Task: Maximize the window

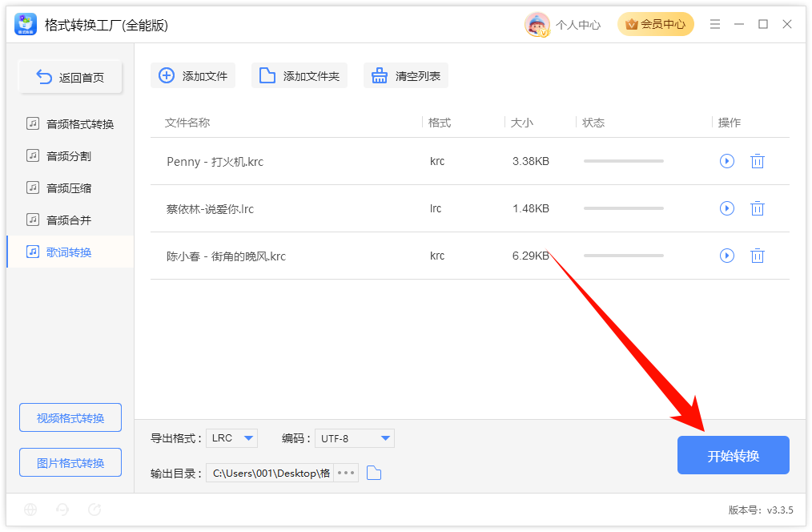Action: click(x=763, y=24)
